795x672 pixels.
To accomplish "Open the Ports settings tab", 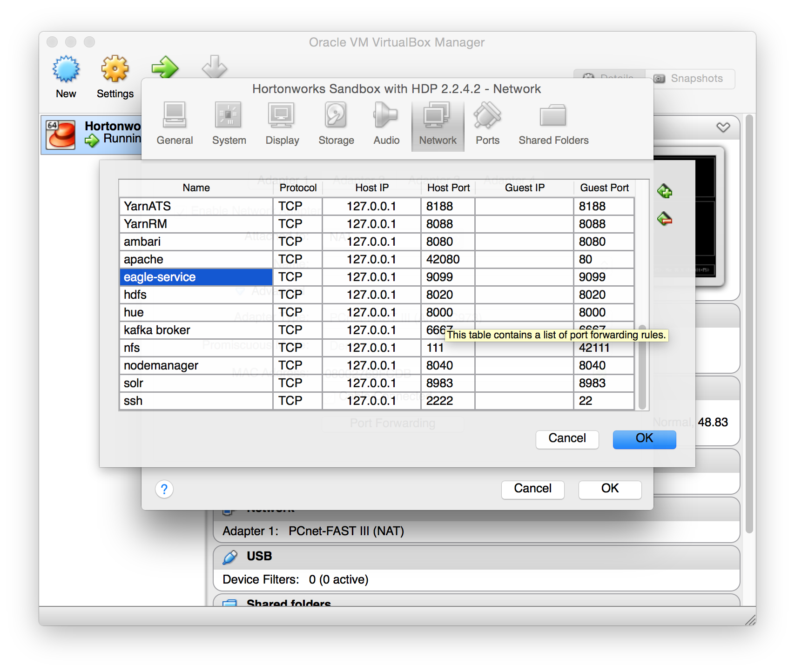I will (487, 124).
